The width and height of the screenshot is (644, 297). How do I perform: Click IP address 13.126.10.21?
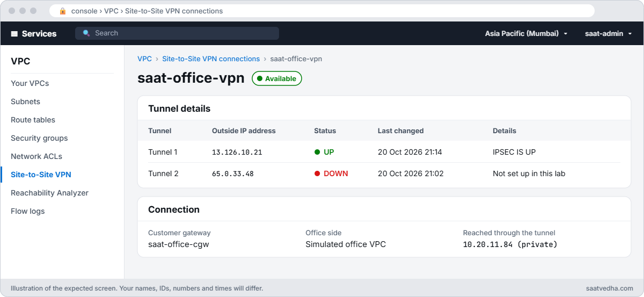tap(237, 152)
